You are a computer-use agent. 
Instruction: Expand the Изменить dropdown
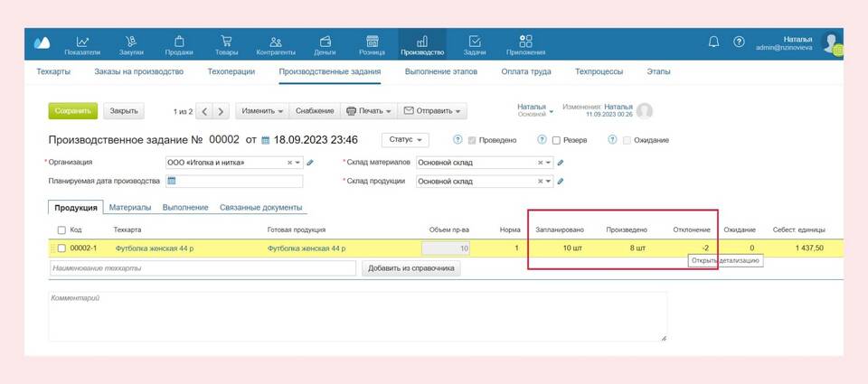coord(262,111)
